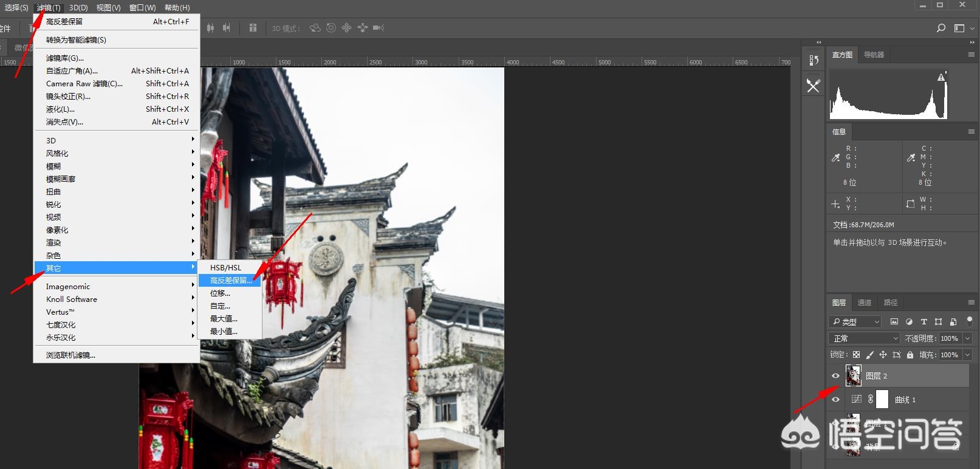This screenshot has width=980, height=469.
Task: Filter layers by adjustment layers icon
Action: point(909,321)
